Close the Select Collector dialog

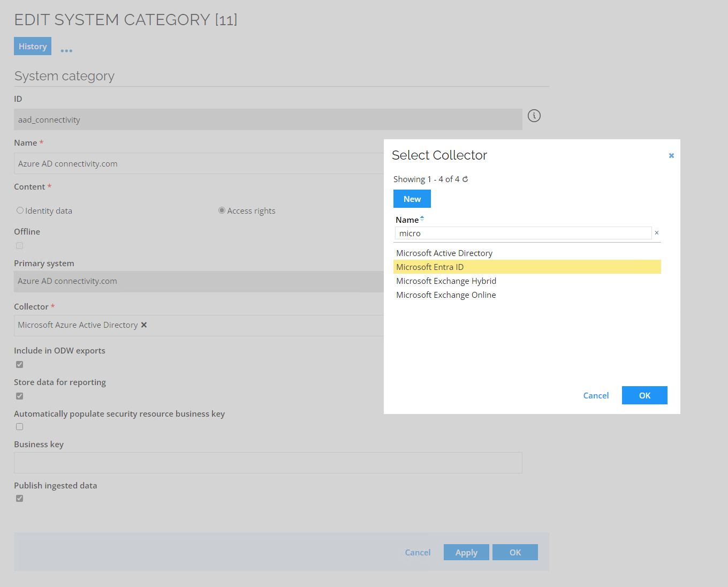(671, 156)
